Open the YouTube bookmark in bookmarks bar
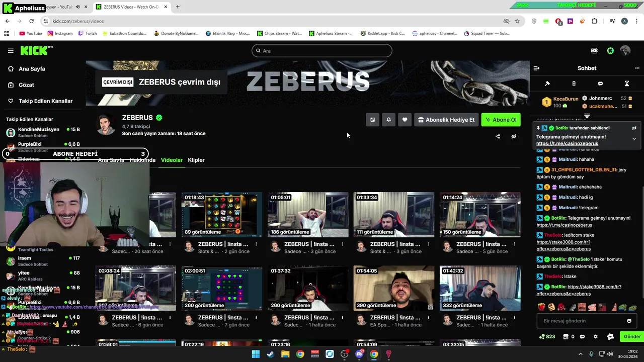 (x=31, y=34)
